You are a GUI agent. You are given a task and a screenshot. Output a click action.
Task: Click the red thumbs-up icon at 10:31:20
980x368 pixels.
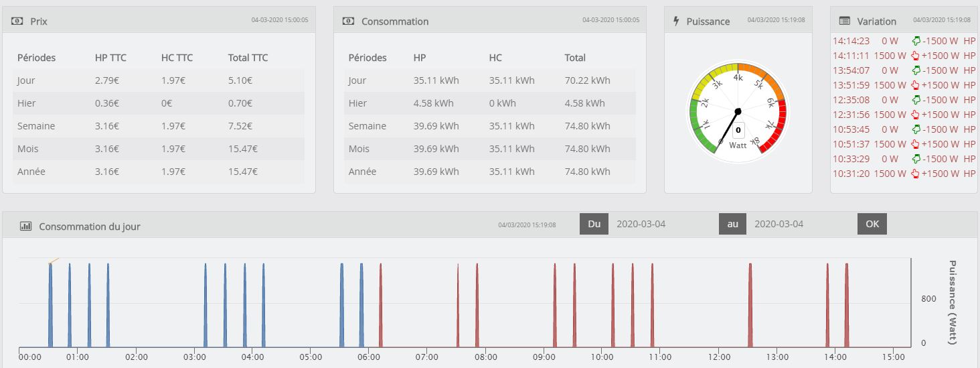pyautogui.click(x=916, y=174)
